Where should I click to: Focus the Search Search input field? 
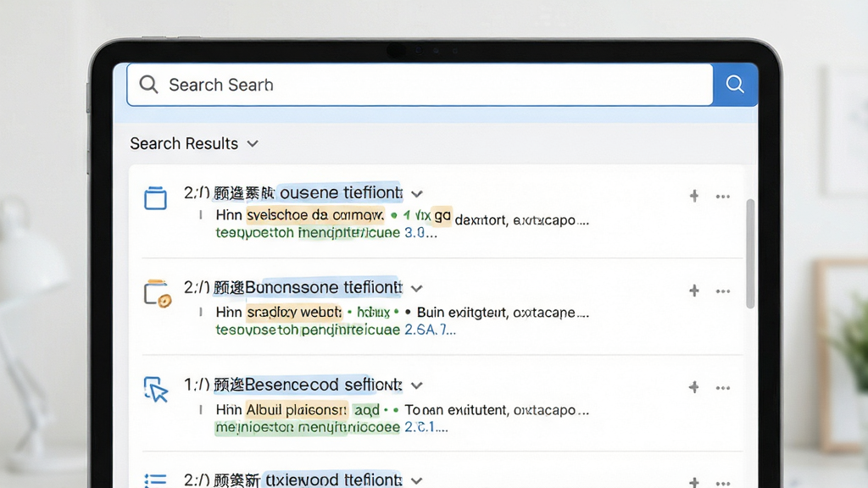click(x=420, y=85)
